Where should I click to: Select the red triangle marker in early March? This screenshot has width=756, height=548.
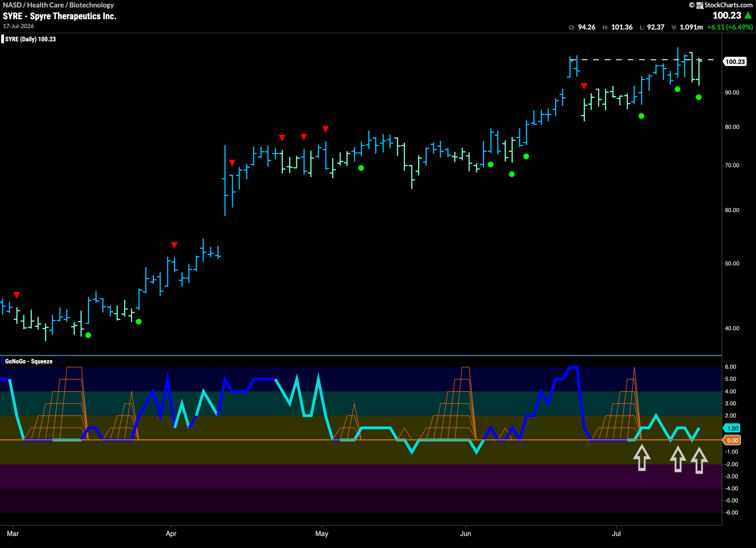17,295
